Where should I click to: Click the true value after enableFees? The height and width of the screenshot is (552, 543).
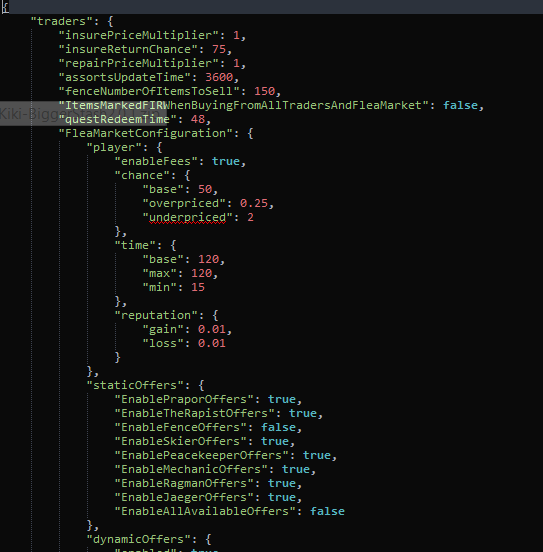[x=226, y=161]
